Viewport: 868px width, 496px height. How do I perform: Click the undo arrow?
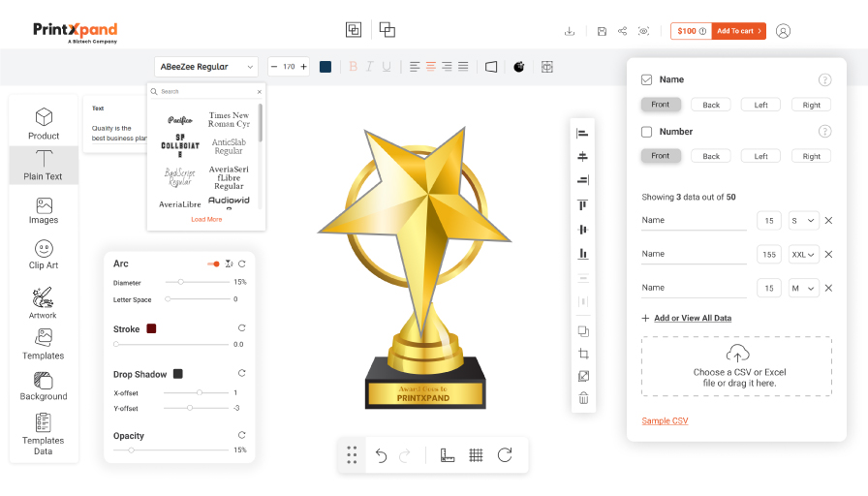[x=381, y=455]
